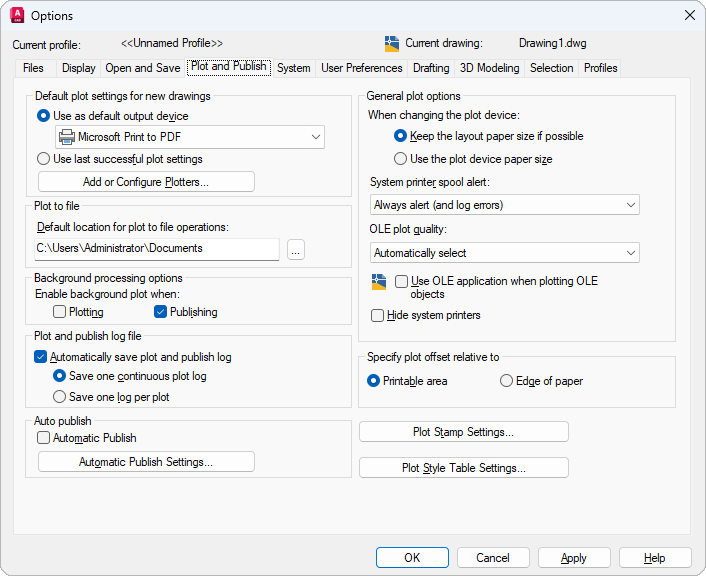Check the Hide system printers box
Screen dimensions: 706x576
click(x=378, y=316)
